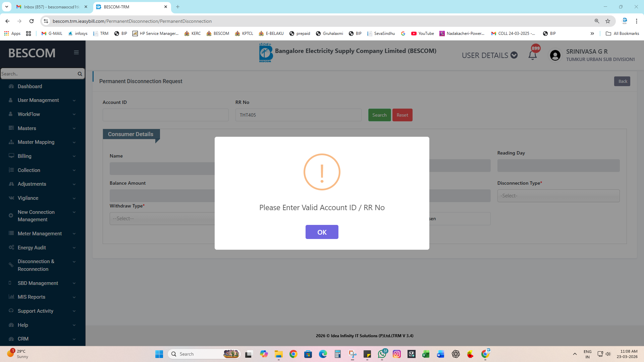Click the red Reset button
644x362 pixels.
click(x=402, y=115)
